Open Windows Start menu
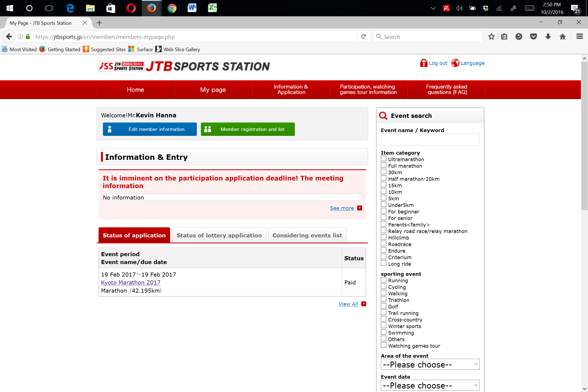This screenshot has height=392, width=588. tap(10, 8)
